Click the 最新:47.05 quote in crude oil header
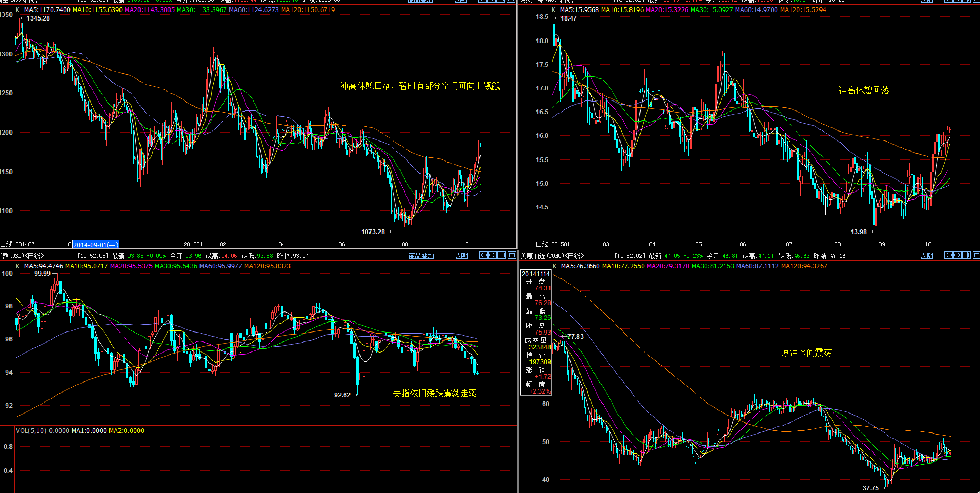Viewport: 980px width, 493px height. (664, 256)
